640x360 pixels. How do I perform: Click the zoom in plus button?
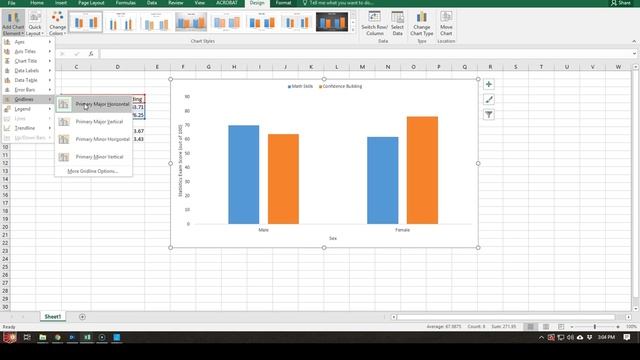(x=618, y=327)
